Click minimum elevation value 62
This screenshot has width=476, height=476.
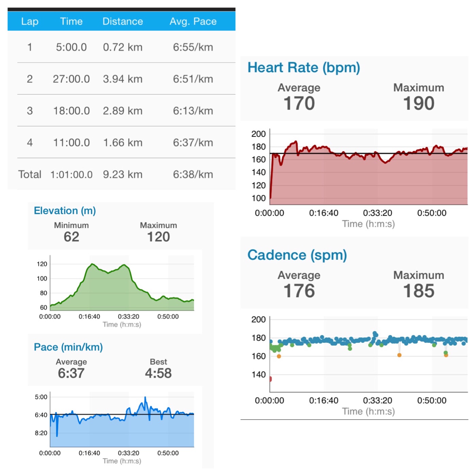point(71,237)
